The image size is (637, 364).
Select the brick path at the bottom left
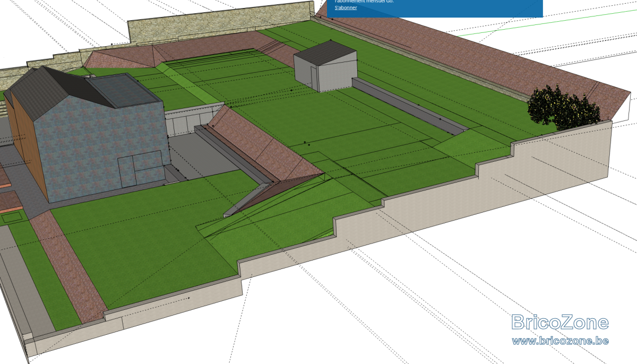[x=66, y=265]
